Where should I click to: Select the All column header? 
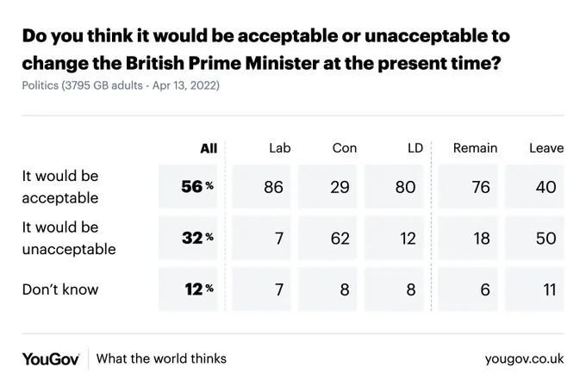pyautogui.click(x=209, y=148)
